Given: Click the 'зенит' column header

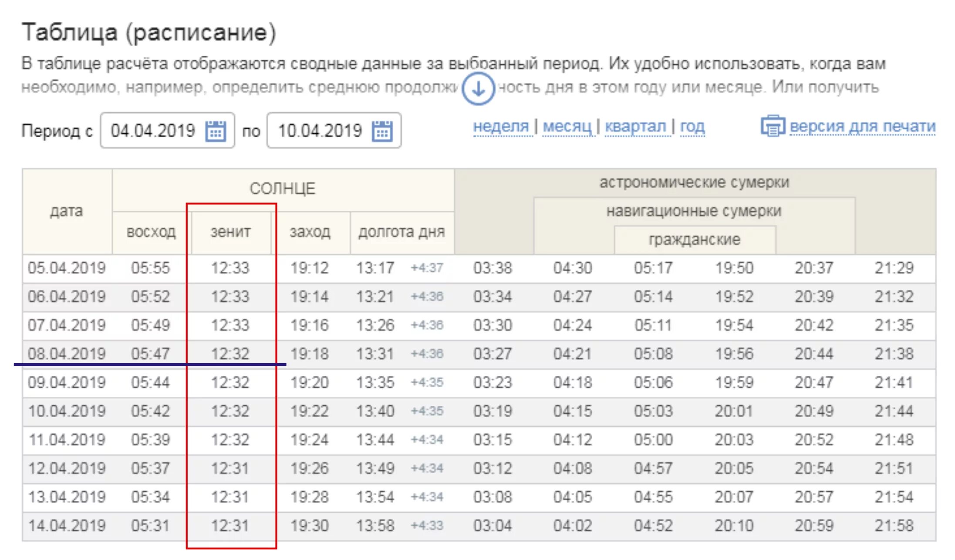Looking at the screenshot, I should click(x=230, y=232).
